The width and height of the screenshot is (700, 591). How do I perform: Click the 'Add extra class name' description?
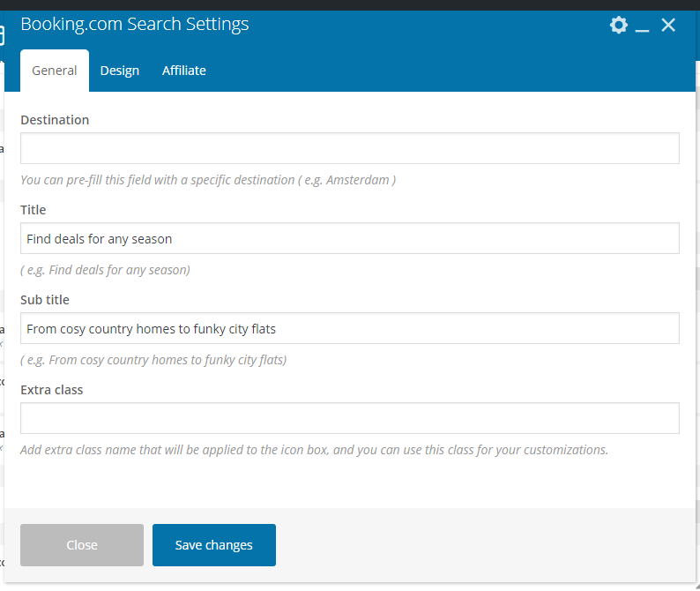[314, 450]
